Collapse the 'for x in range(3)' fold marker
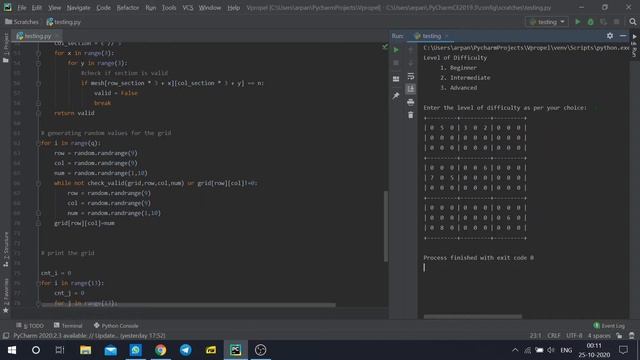 point(38,53)
